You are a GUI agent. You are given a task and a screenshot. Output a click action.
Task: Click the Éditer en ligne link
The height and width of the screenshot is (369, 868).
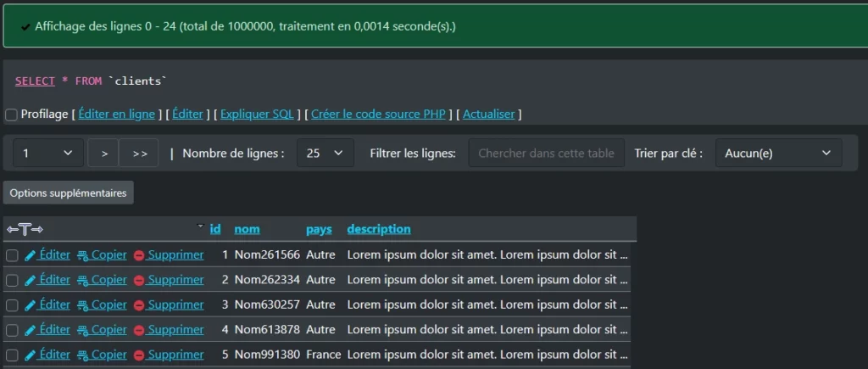(x=117, y=115)
